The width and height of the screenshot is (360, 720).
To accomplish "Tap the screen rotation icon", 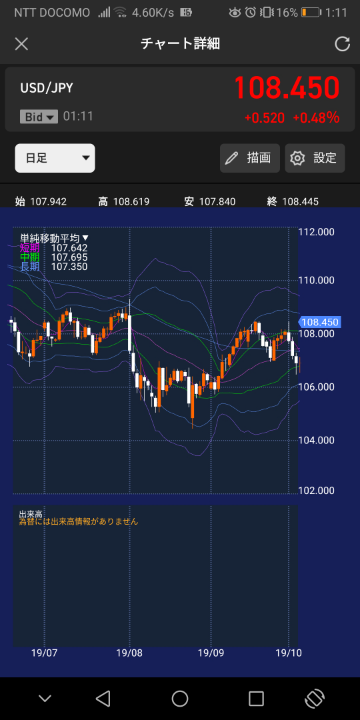I will tap(315, 698).
